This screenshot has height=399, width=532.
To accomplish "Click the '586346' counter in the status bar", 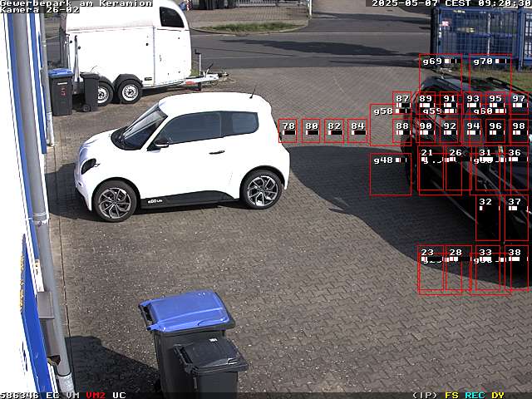I will pos(19,396).
